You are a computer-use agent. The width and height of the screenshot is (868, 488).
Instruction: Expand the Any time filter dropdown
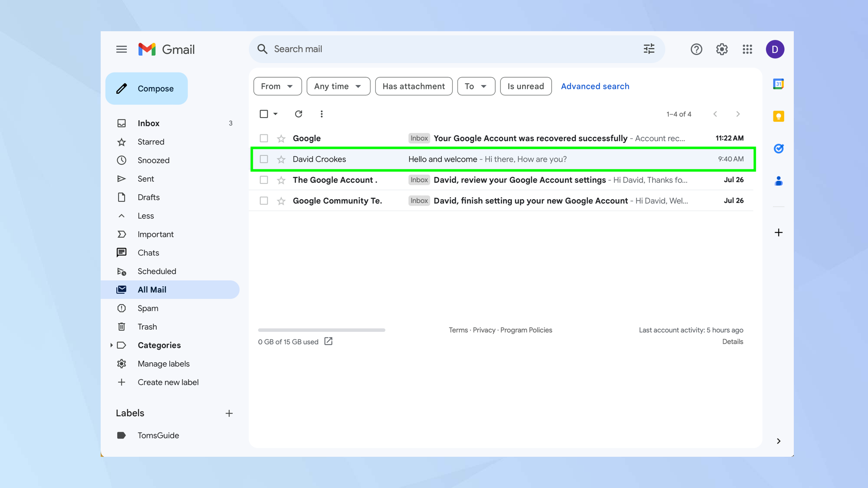(x=337, y=86)
